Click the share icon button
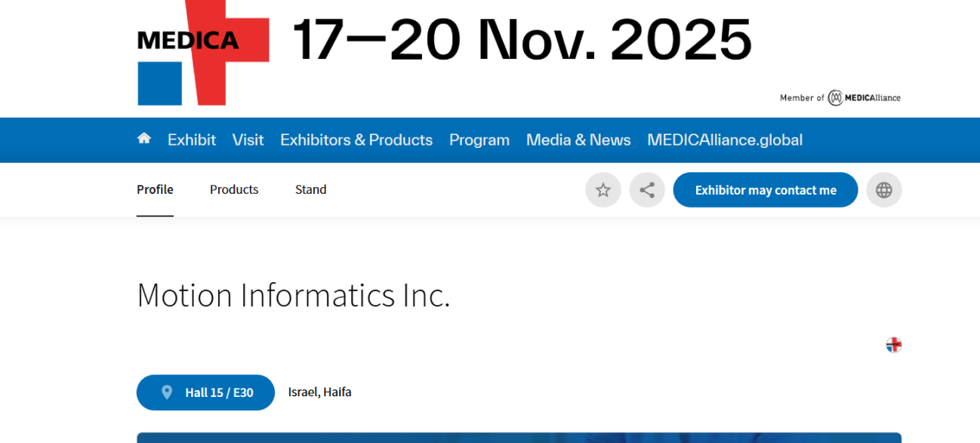This screenshot has width=980, height=443. (x=646, y=190)
